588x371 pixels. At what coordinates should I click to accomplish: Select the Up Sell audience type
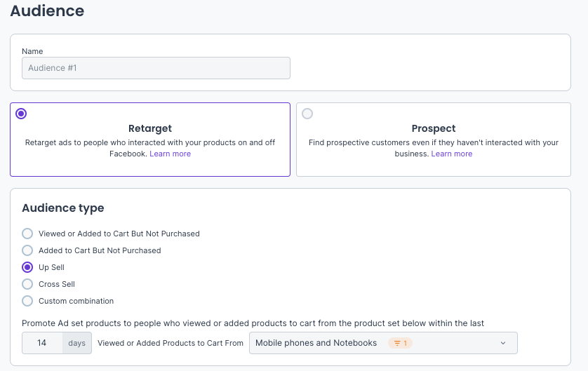[x=27, y=267]
